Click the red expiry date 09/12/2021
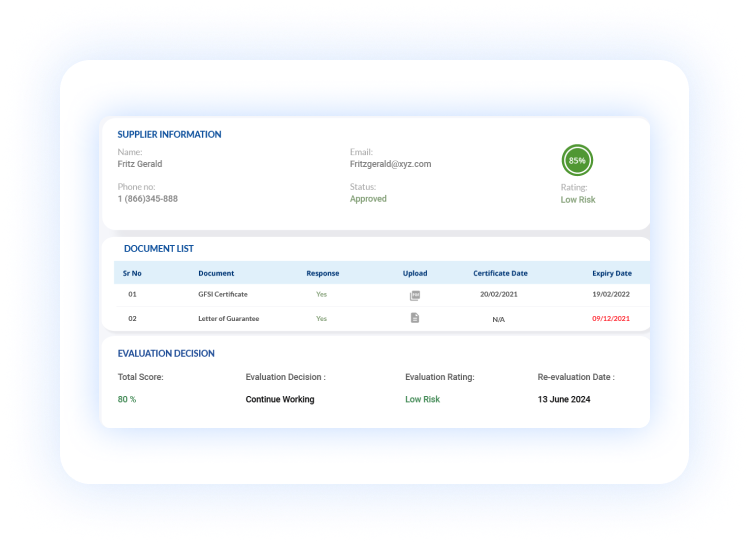Viewport: 749px width, 544px height. pos(611,319)
